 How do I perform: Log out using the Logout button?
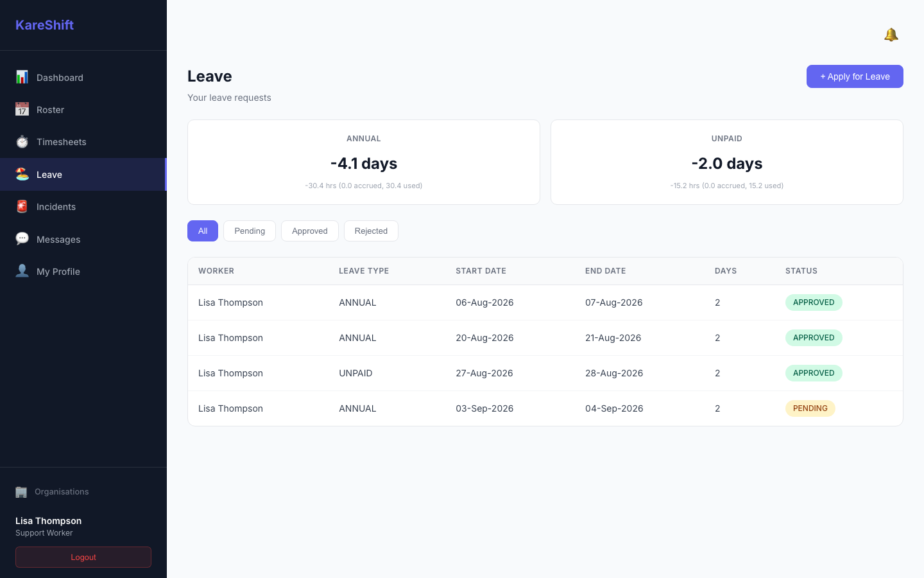click(x=83, y=557)
